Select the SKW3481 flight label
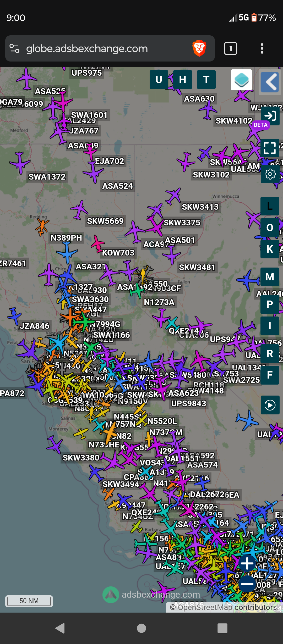 coord(197,267)
